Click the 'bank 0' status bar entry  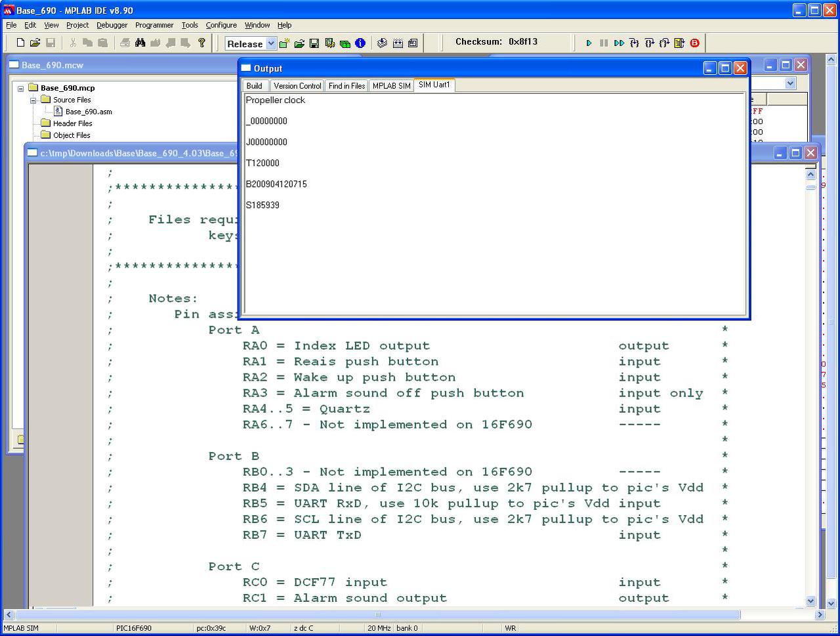407,628
